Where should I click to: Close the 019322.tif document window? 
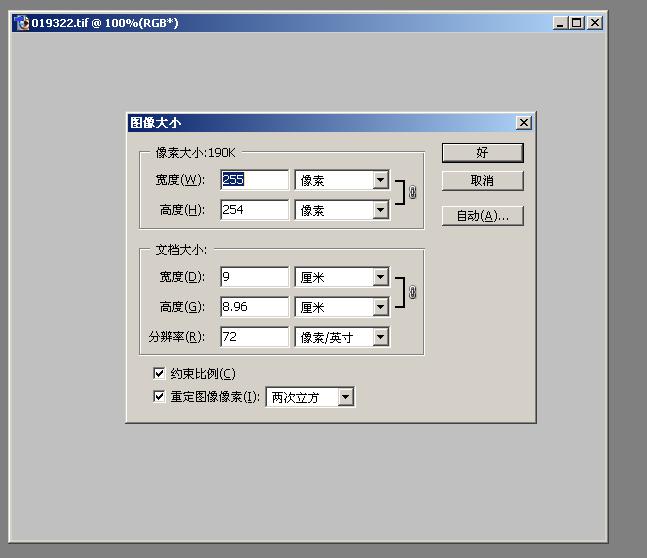tap(595, 23)
